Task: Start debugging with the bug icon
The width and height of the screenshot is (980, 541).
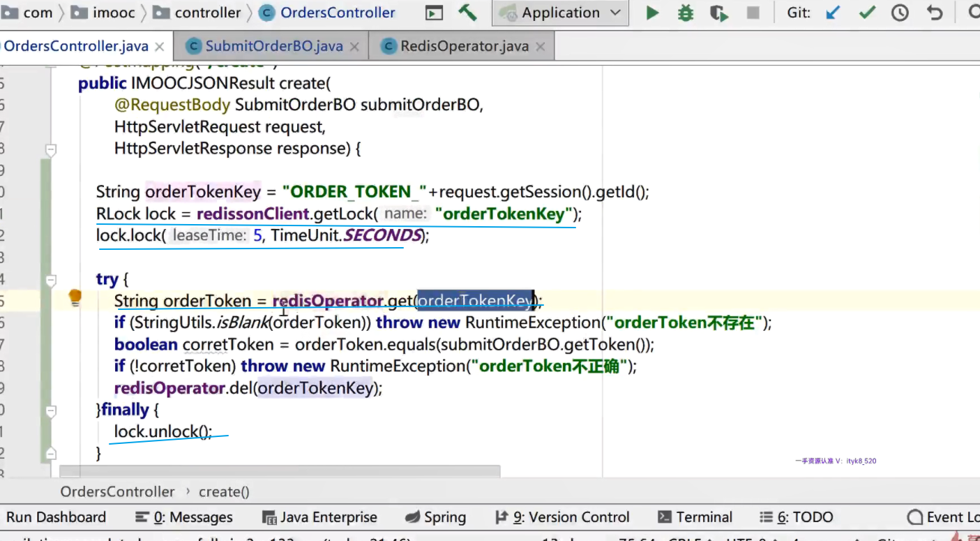Action: pyautogui.click(x=686, y=13)
